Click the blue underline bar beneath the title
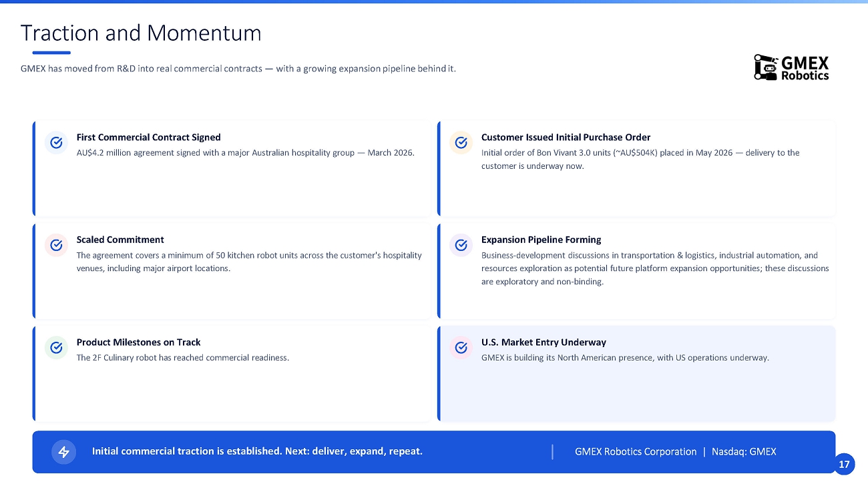Viewport: 868px width, 488px height. coord(51,53)
